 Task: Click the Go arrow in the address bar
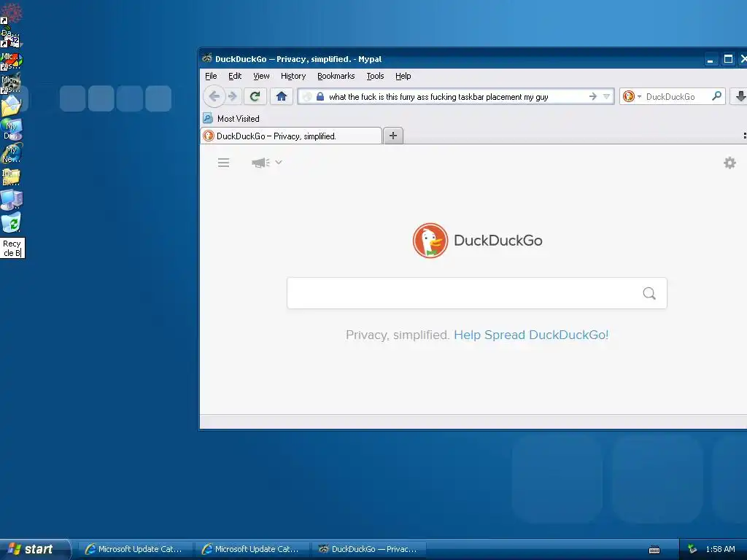pyautogui.click(x=592, y=97)
